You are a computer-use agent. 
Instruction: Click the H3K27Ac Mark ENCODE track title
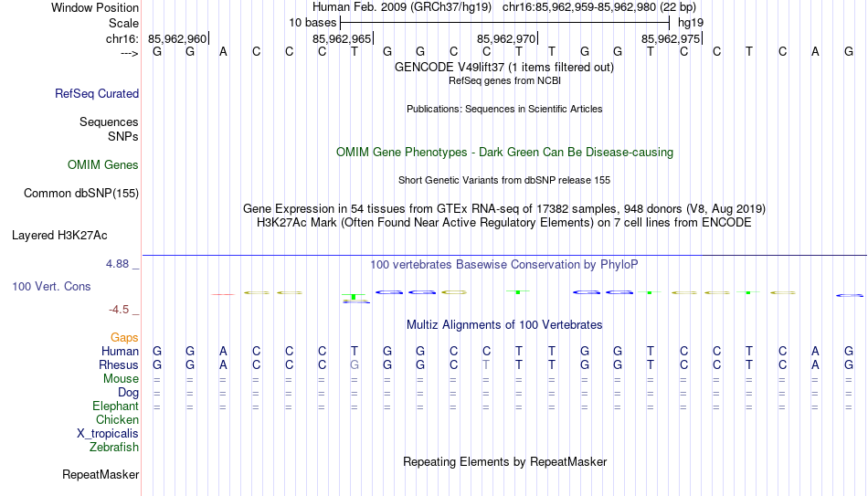point(504,223)
